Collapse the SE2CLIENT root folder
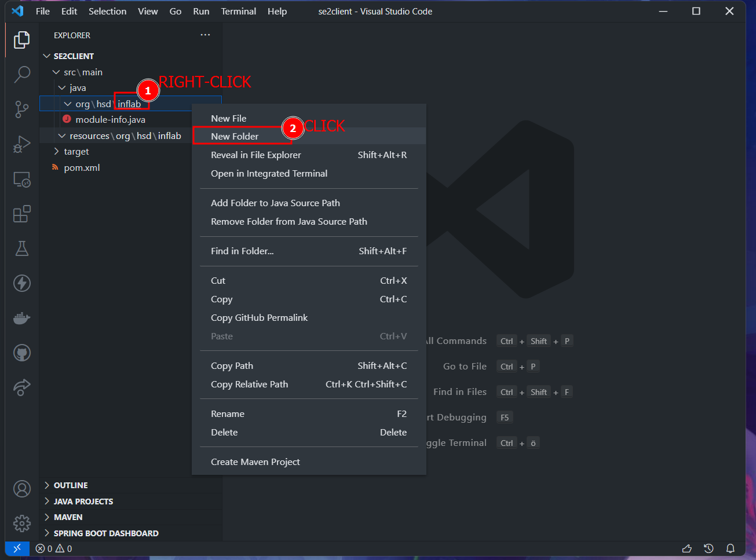756x560 pixels. (x=47, y=56)
